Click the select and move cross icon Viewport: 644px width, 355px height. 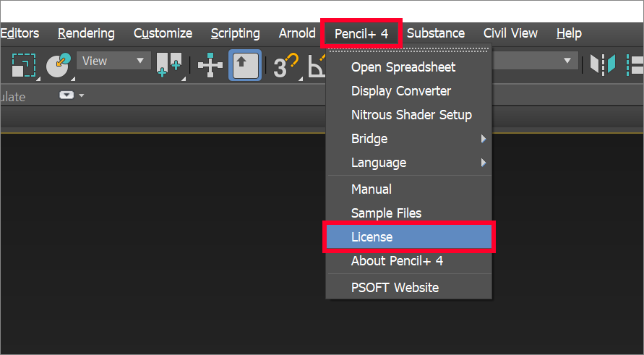tap(210, 65)
